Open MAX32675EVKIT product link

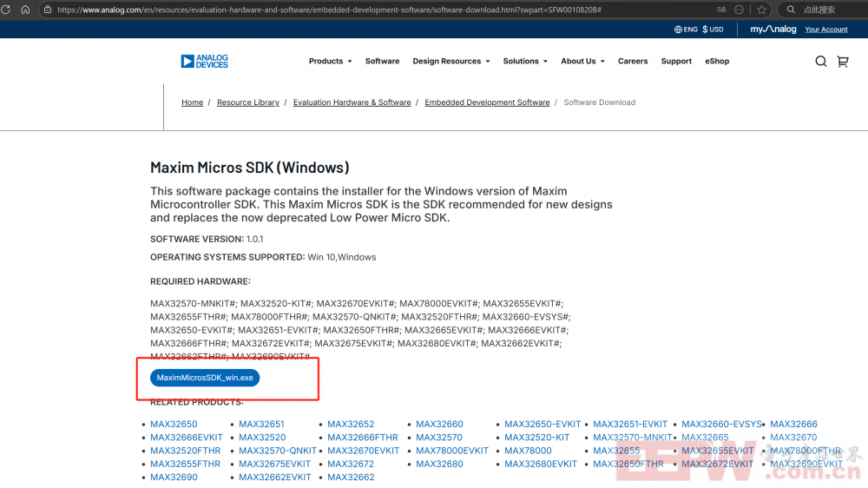tap(274, 465)
